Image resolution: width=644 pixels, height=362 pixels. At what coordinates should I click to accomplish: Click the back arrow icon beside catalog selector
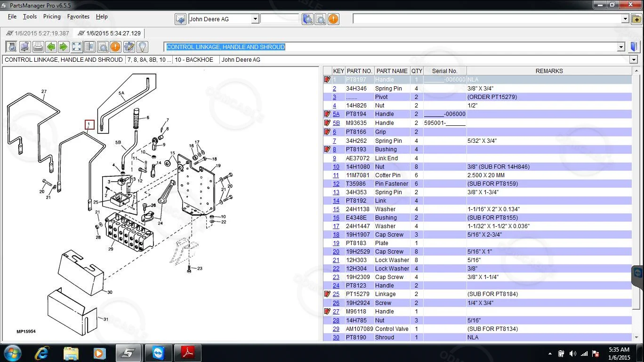(180, 19)
